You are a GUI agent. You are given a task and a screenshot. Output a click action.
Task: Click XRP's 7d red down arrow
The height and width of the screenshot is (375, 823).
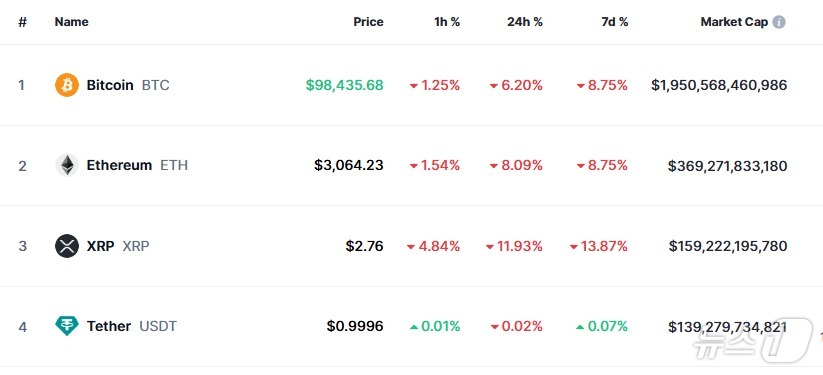click(574, 247)
